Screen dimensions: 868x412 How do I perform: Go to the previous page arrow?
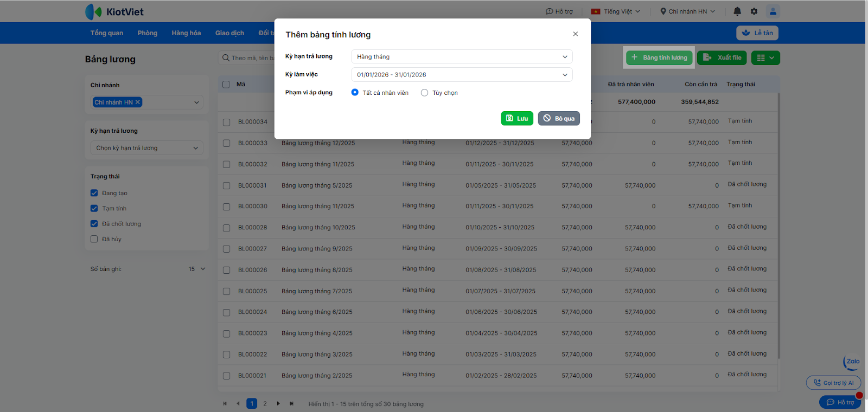238,403
